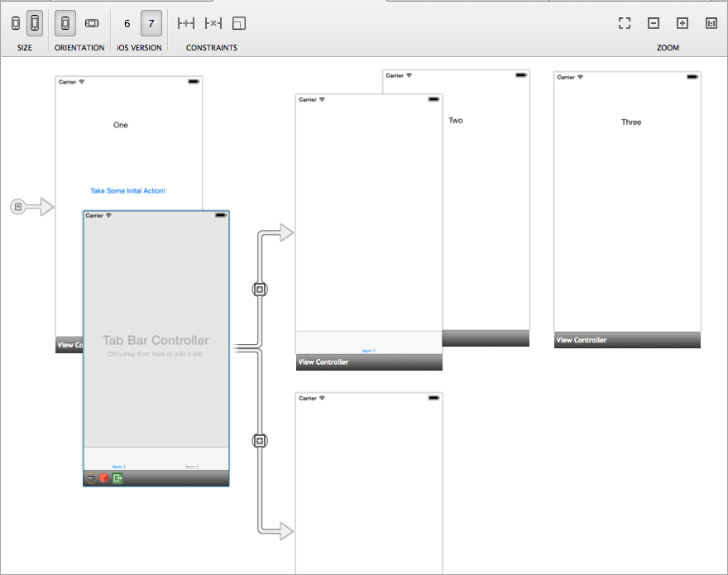Image resolution: width=728 pixels, height=575 pixels.
Task: Switch to the Item 1 tab
Action: (x=118, y=467)
